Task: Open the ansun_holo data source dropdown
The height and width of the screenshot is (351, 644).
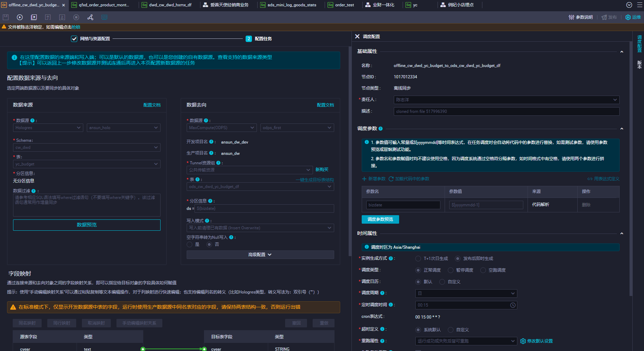Action: point(124,128)
